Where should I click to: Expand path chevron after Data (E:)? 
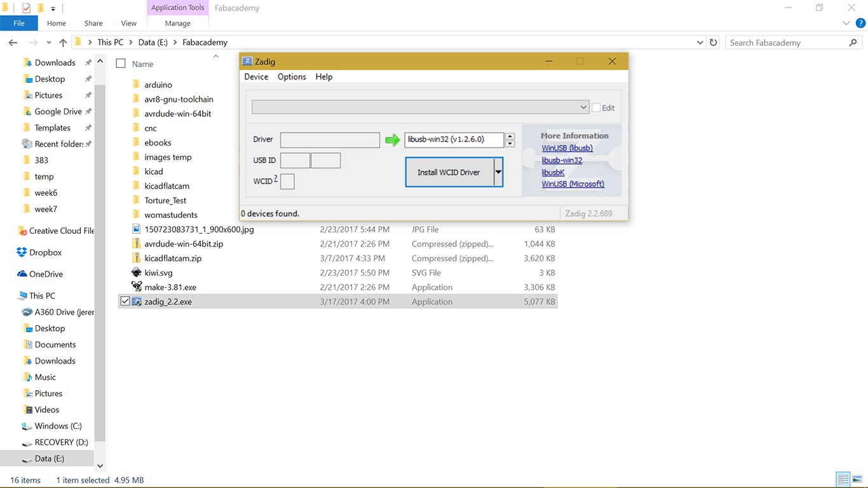pyautogui.click(x=175, y=43)
